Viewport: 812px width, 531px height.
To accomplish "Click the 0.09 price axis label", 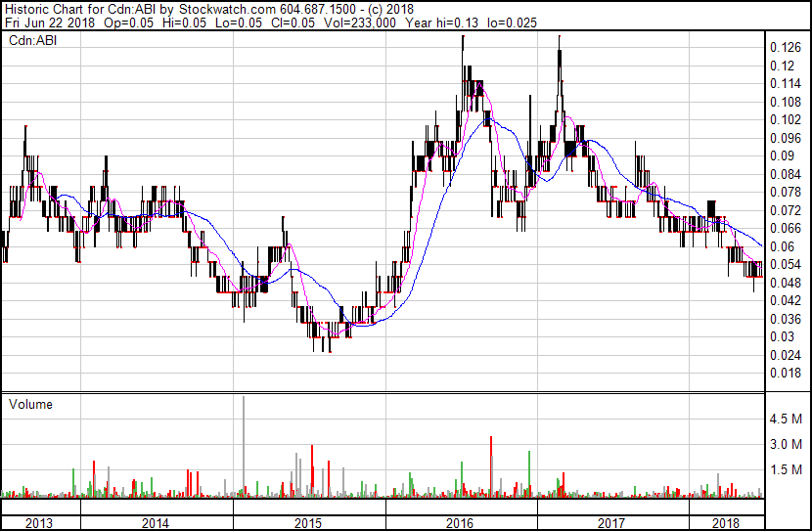I will coord(782,155).
